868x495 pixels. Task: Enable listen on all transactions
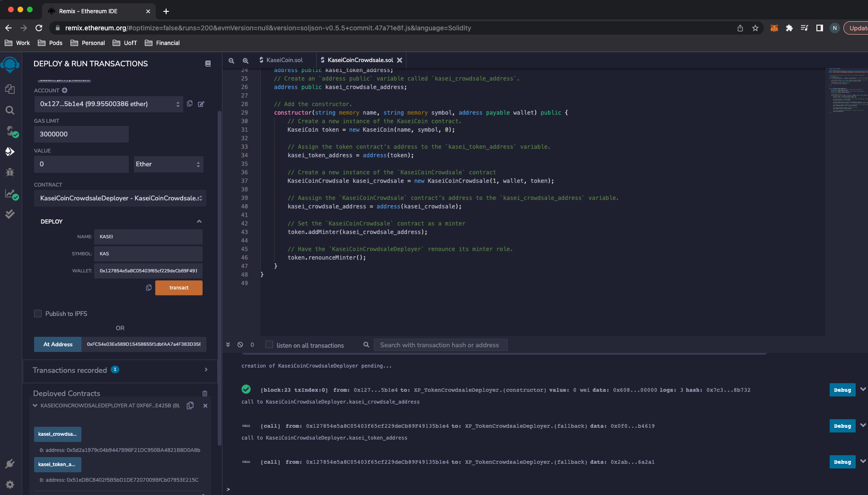[x=268, y=345]
